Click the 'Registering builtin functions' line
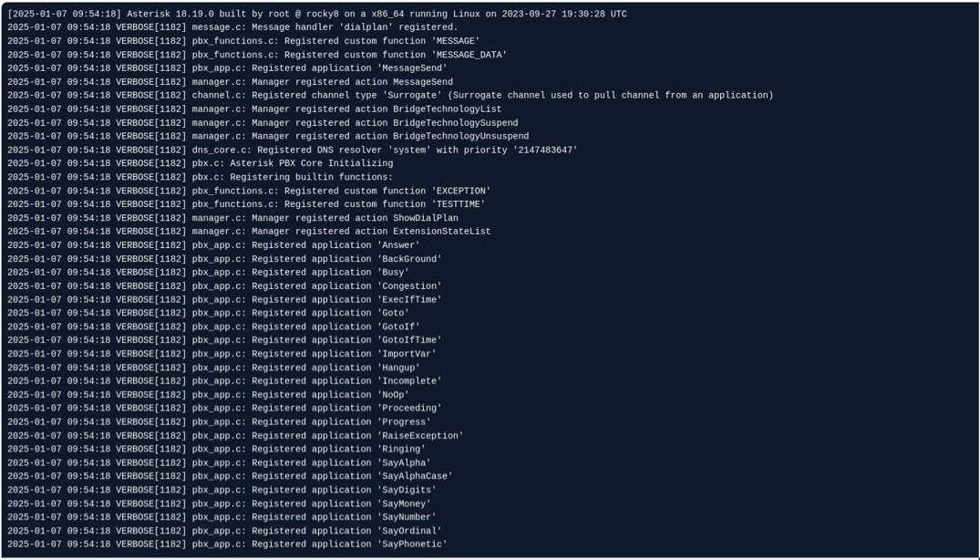The width and height of the screenshot is (980, 560). click(x=201, y=178)
